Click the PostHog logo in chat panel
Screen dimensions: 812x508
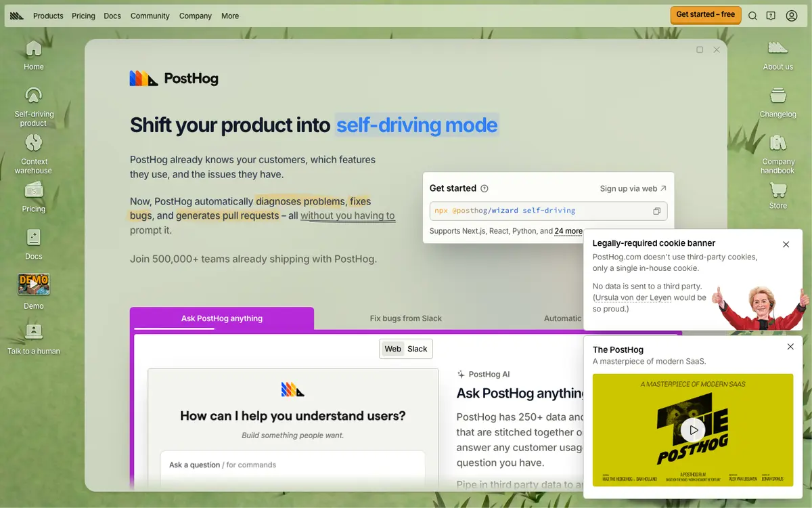(293, 389)
